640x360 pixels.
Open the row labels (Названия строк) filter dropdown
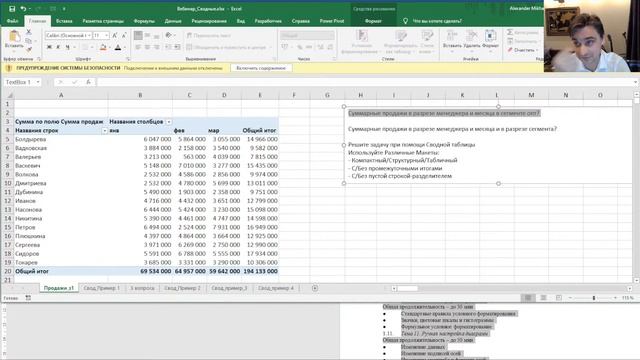point(104,131)
